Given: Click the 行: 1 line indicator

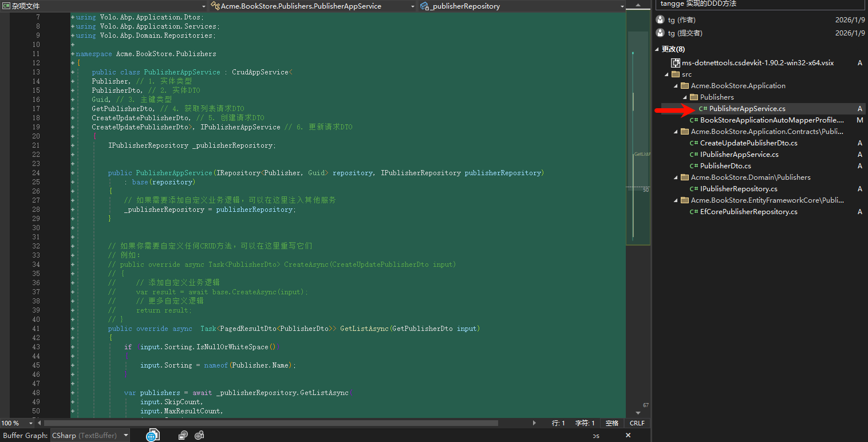Looking at the screenshot, I should point(558,423).
